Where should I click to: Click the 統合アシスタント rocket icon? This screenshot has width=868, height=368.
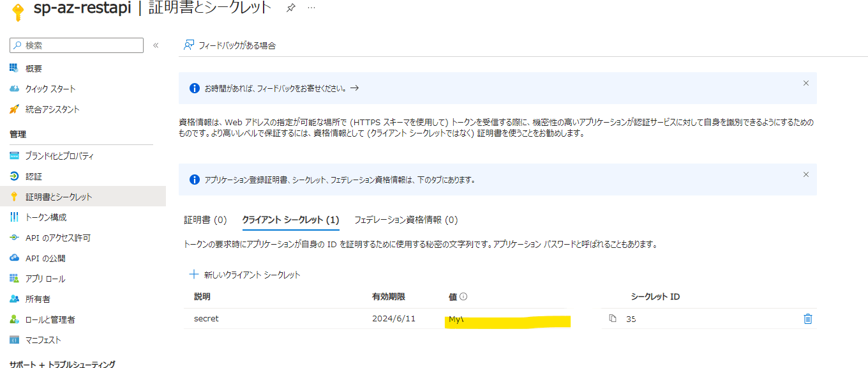(x=14, y=109)
